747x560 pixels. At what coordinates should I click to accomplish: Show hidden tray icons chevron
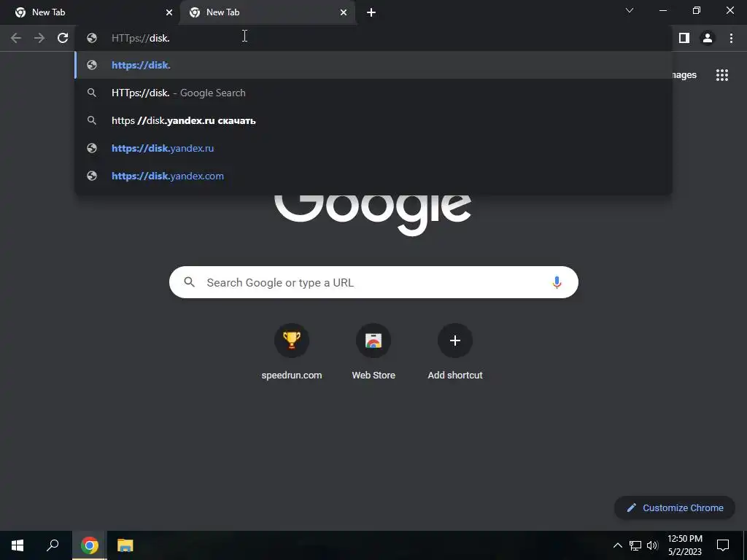pos(617,545)
